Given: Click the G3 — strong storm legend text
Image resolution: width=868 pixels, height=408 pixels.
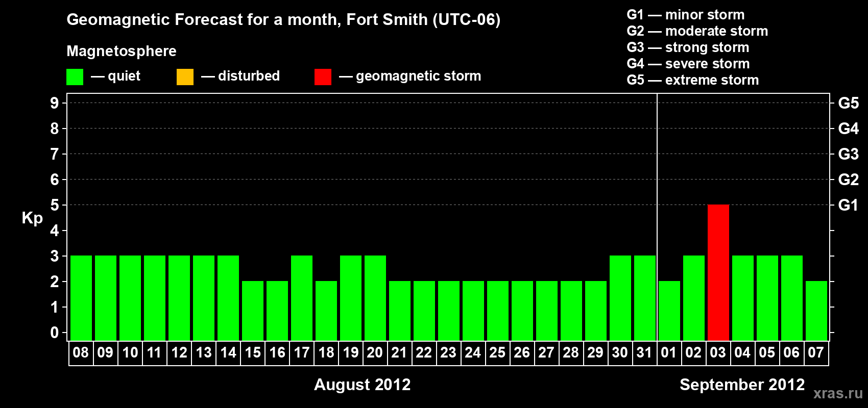Looking at the screenshot, I should click(688, 47).
